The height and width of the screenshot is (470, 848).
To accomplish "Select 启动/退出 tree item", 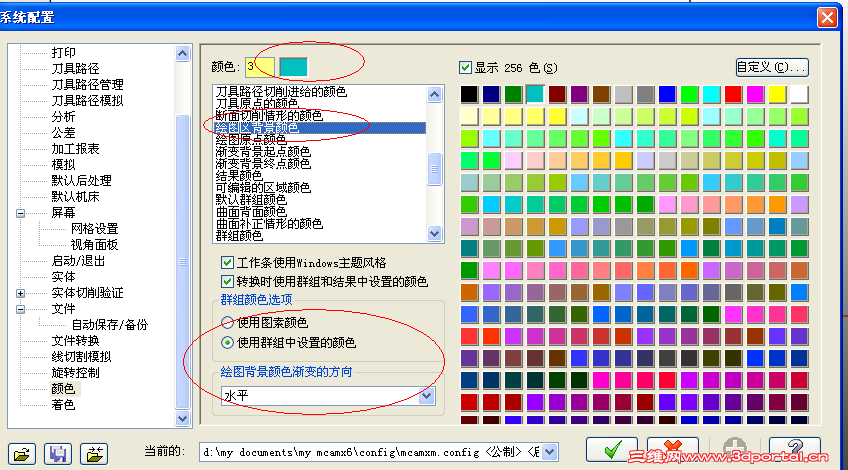I will point(78,261).
